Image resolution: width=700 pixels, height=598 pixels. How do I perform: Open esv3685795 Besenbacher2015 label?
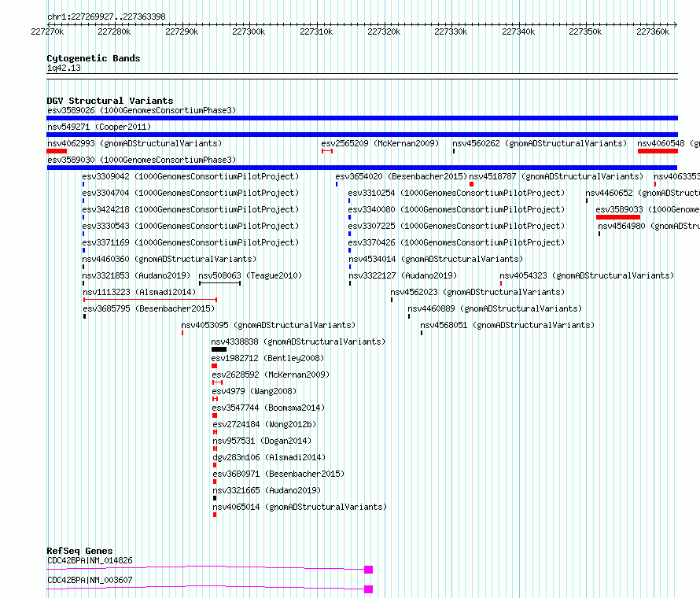pyautogui.click(x=149, y=308)
